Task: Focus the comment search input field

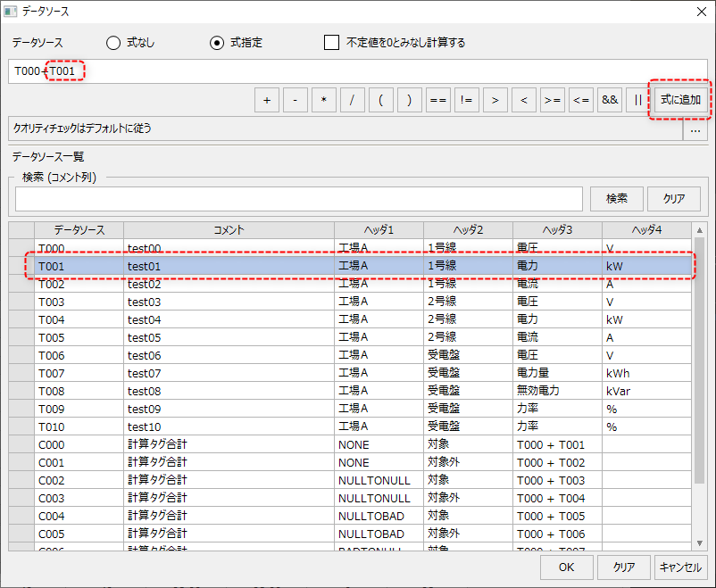Action: pos(298,199)
